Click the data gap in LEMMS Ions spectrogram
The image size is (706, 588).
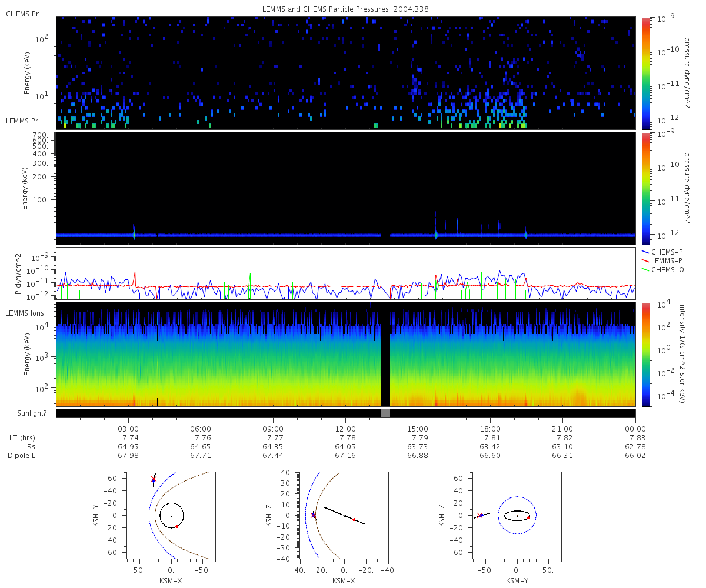385,355
